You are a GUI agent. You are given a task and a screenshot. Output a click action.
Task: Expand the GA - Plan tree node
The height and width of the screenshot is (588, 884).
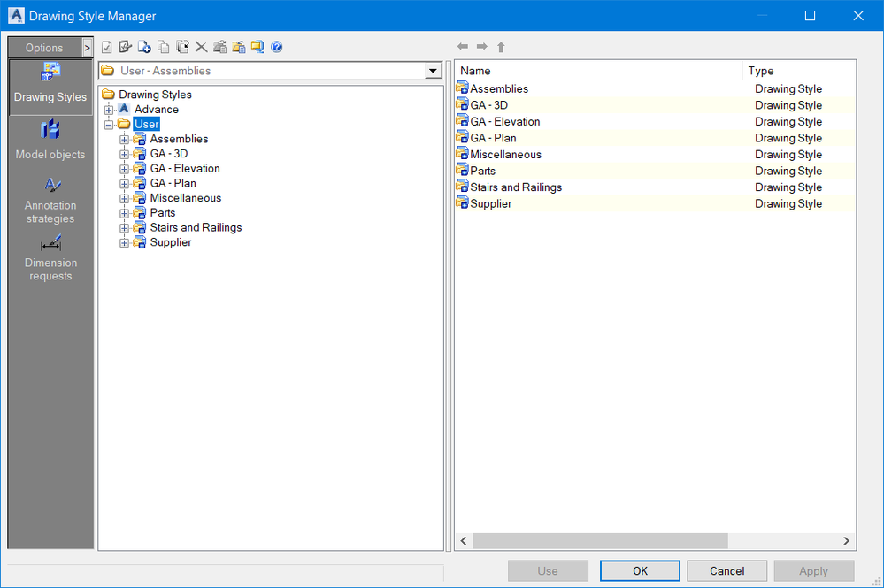pyautogui.click(x=124, y=184)
